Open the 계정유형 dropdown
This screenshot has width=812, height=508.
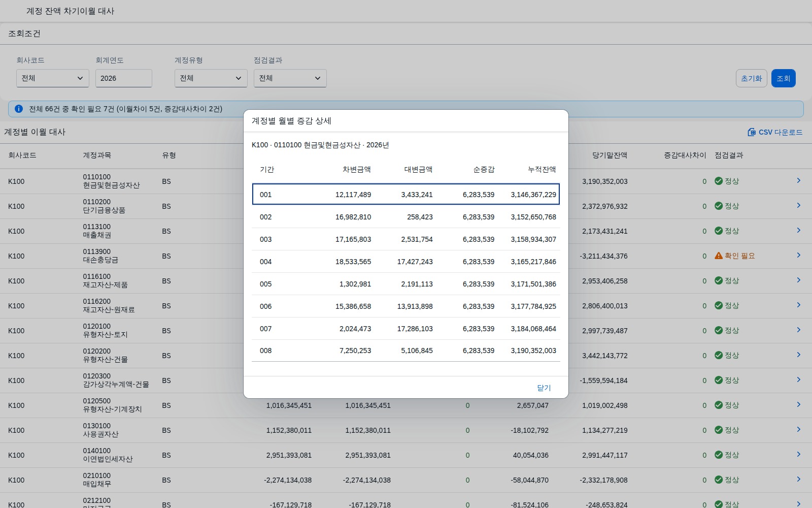[x=211, y=78]
